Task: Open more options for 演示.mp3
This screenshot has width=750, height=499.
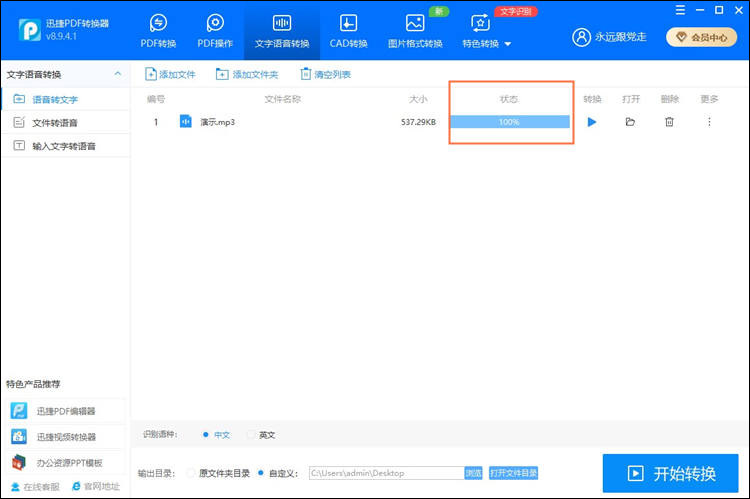Action: pyautogui.click(x=709, y=122)
